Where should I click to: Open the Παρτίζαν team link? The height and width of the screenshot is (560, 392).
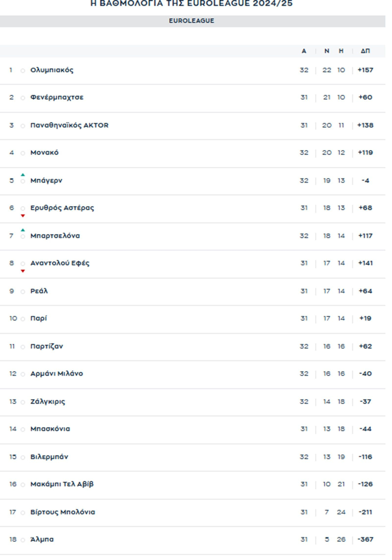[x=47, y=346]
